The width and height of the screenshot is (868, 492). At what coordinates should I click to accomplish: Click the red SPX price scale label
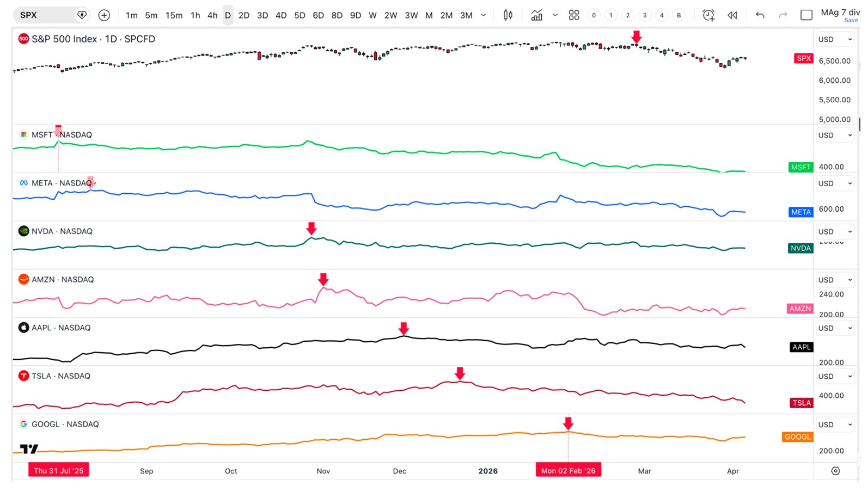(x=804, y=58)
